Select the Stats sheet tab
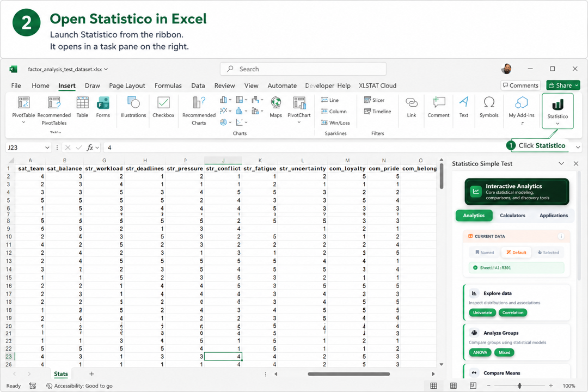Screen dimensions: 588x392 (61, 374)
